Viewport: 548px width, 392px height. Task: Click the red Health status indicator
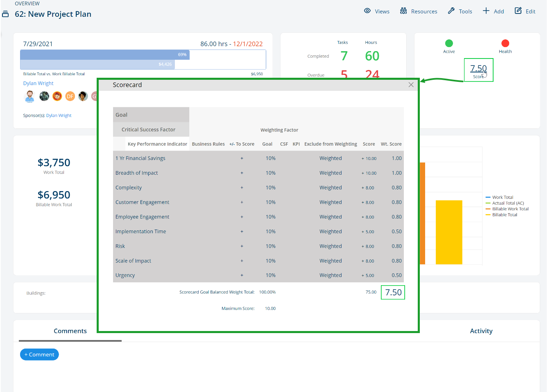tap(505, 42)
